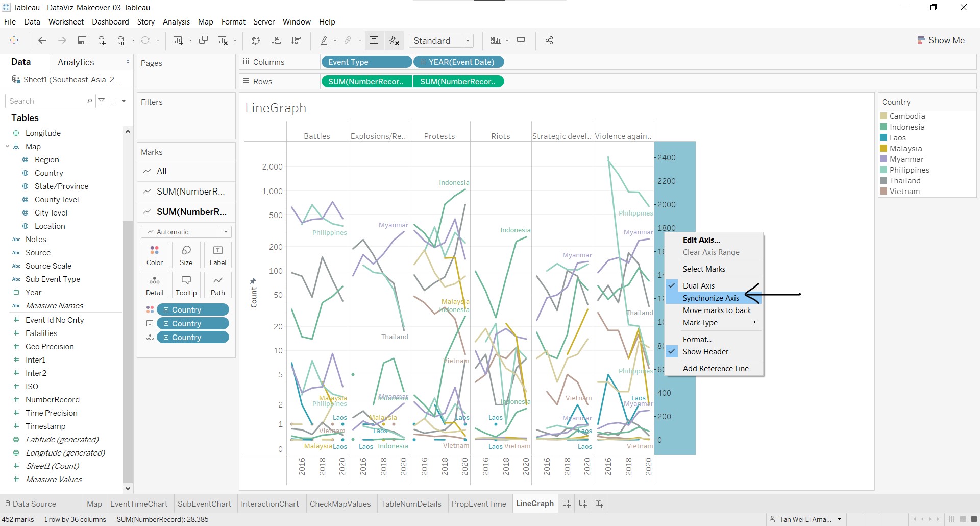Image resolution: width=980 pixels, height=526 pixels.
Task: Enable Synchronize Axis option
Action: point(710,298)
